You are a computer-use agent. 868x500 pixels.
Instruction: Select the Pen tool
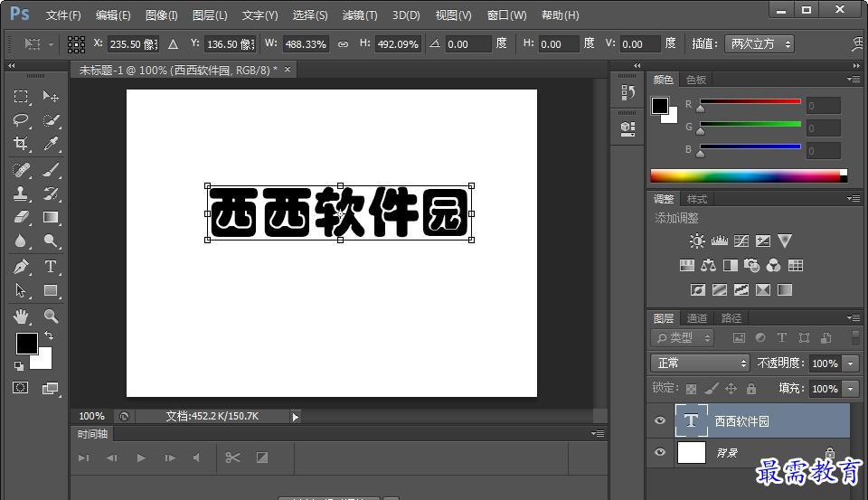pos(21,267)
